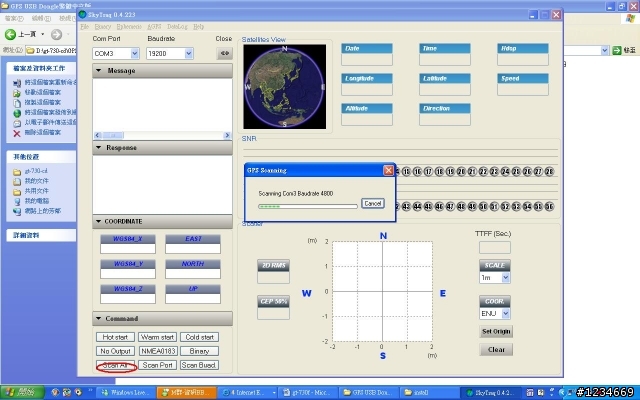Viewport: 640px width, 400px height.
Task: Open Ephemeris menu
Action: click(129, 27)
